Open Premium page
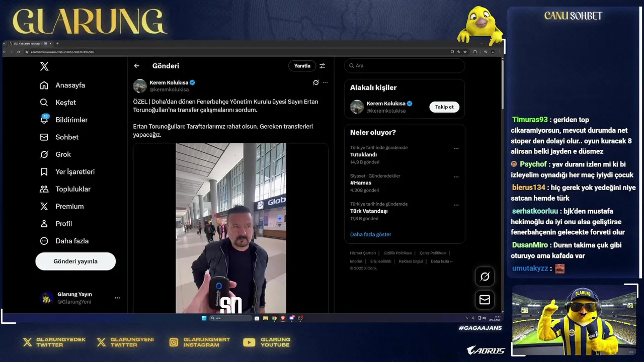This screenshot has height=362, width=644. coord(62,206)
